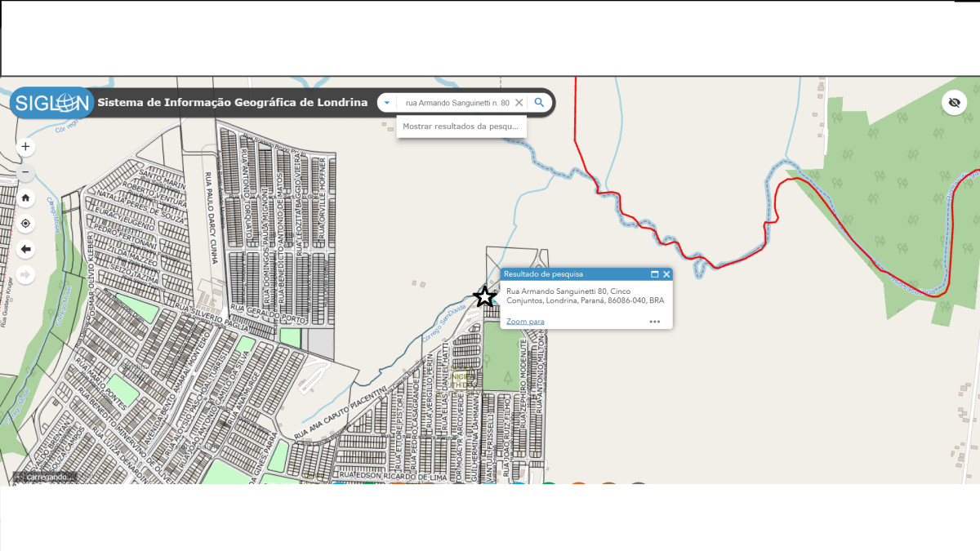Open the popup's three-dots more options

[x=654, y=322]
